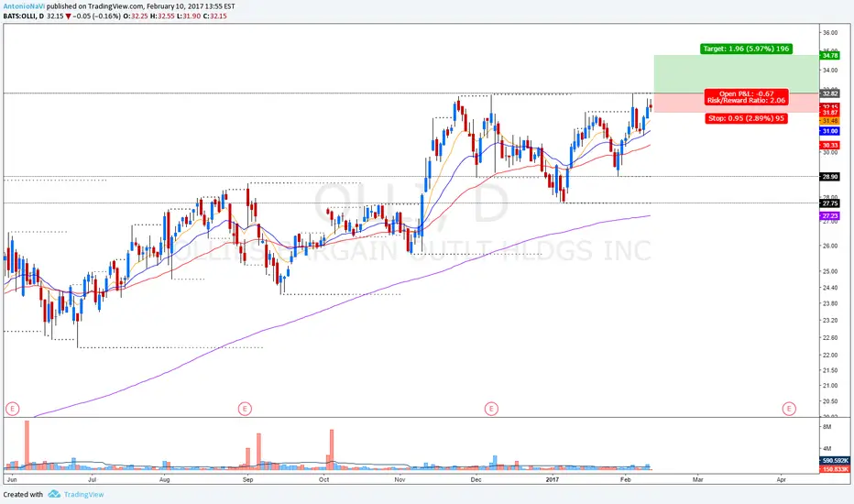
Task: Click the 36.00 price axis tick
Action: 829,33
